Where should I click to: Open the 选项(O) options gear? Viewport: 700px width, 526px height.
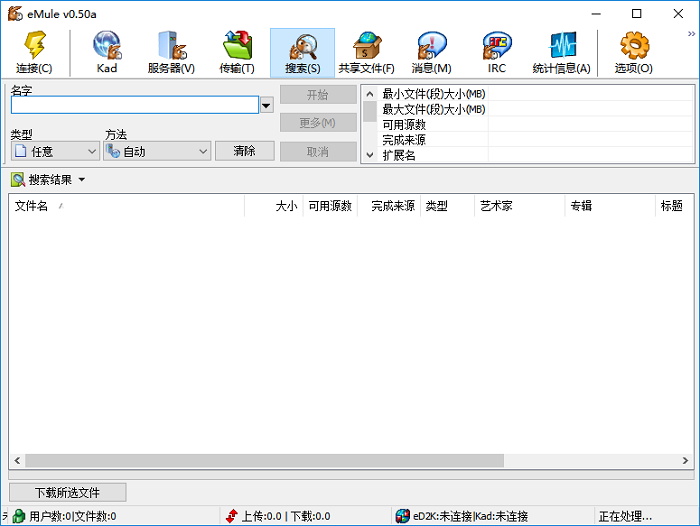click(633, 53)
